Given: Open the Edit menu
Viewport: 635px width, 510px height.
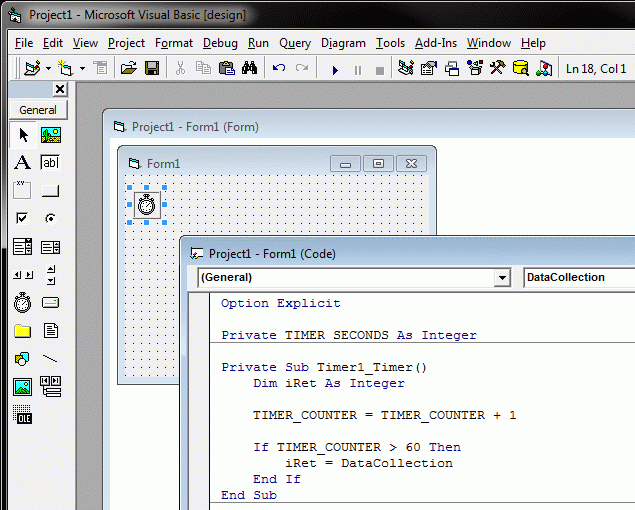Looking at the screenshot, I should (53, 43).
